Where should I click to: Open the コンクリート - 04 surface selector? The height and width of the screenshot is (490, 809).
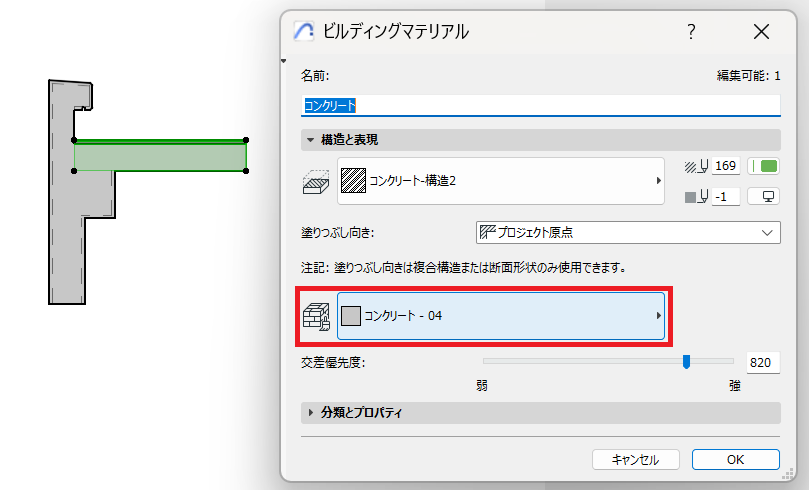pyautogui.click(x=500, y=316)
